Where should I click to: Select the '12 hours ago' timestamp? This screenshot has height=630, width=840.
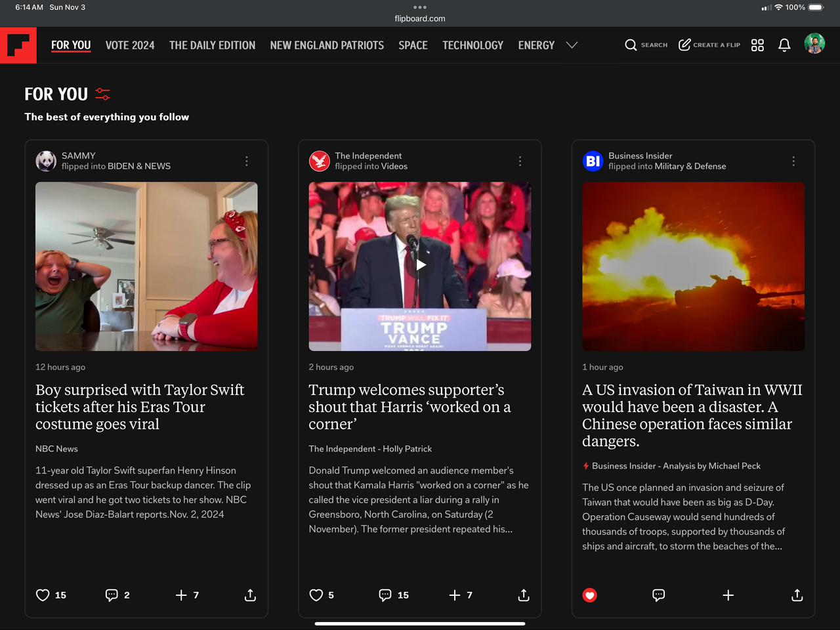point(60,367)
